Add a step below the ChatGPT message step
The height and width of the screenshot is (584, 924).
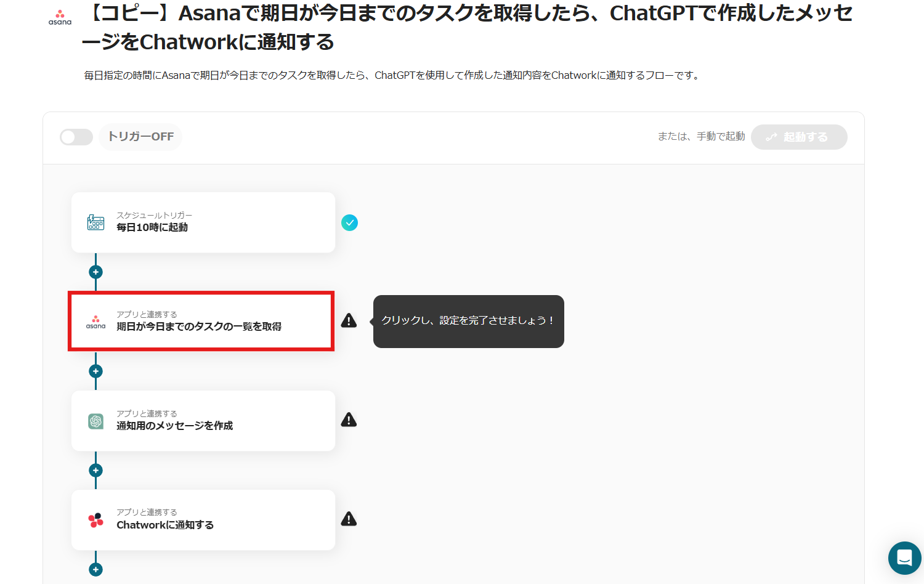pyautogui.click(x=95, y=470)
